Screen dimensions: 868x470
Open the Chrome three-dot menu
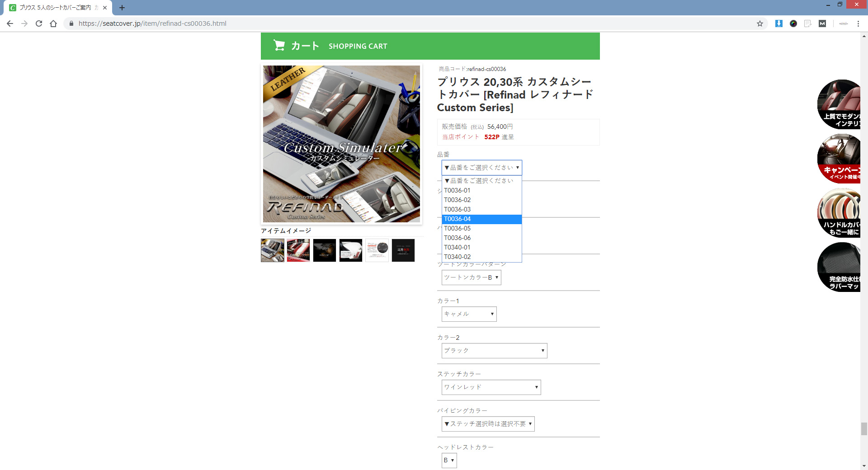(x=858, y=23)
